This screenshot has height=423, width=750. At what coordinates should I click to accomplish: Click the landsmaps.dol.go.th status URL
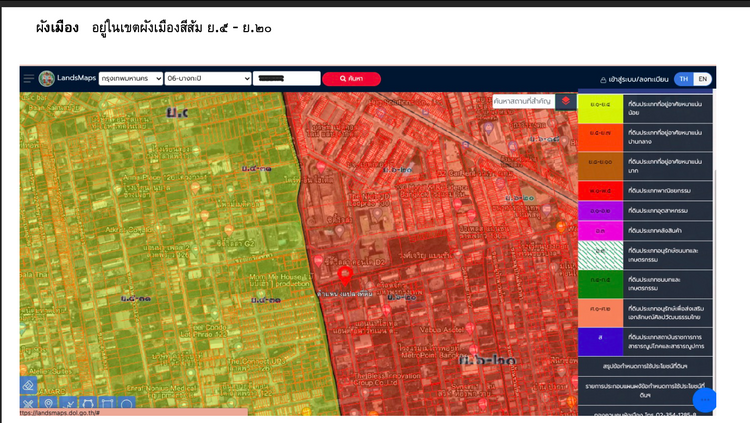60,412
